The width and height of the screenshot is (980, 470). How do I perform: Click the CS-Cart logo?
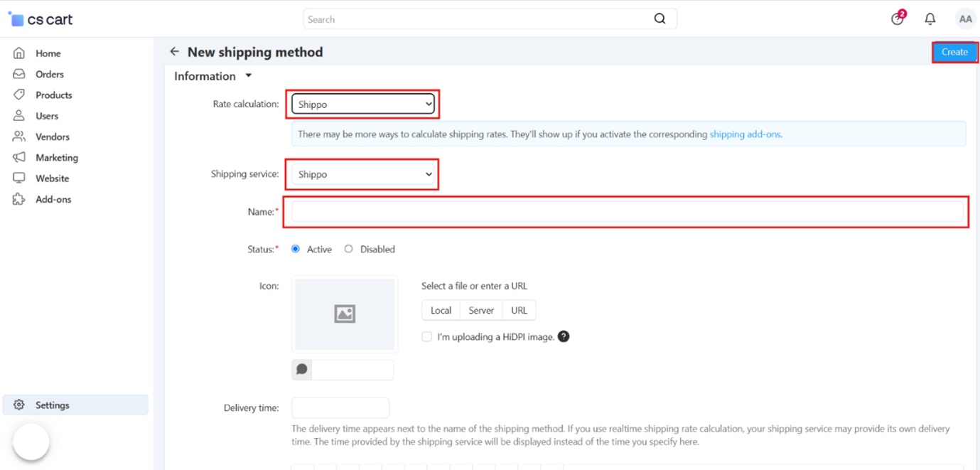pos(41,19)
